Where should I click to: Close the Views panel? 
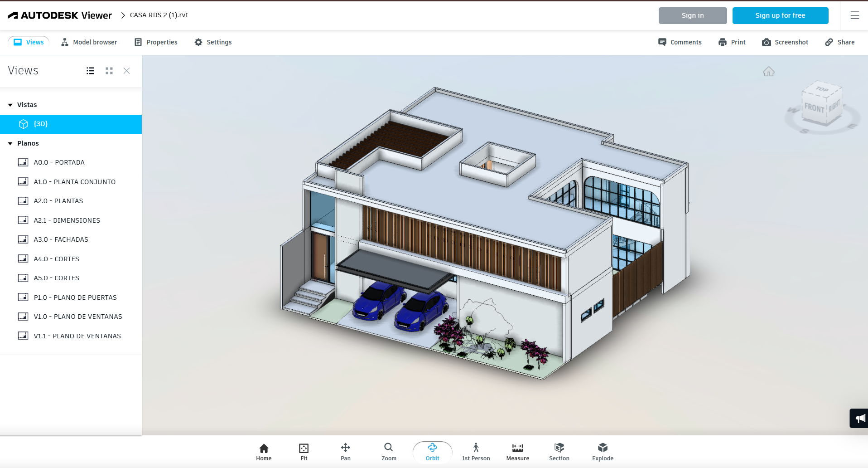coord(127,71)
